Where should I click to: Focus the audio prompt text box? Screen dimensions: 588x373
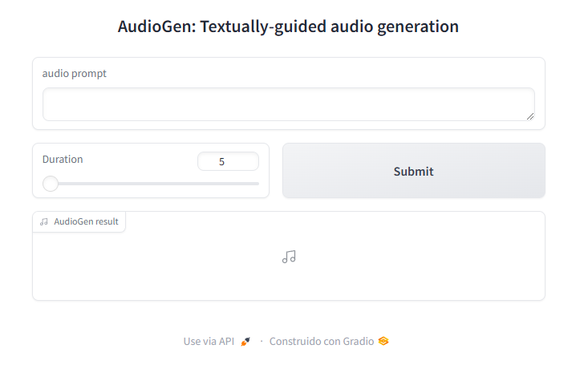click(288, 104)
